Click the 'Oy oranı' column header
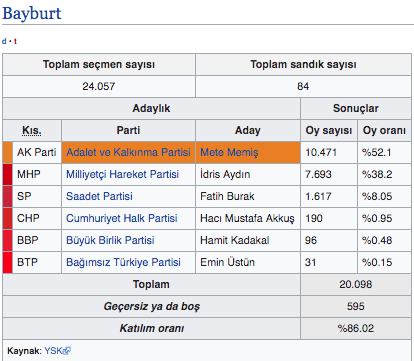 pos(384,130)
